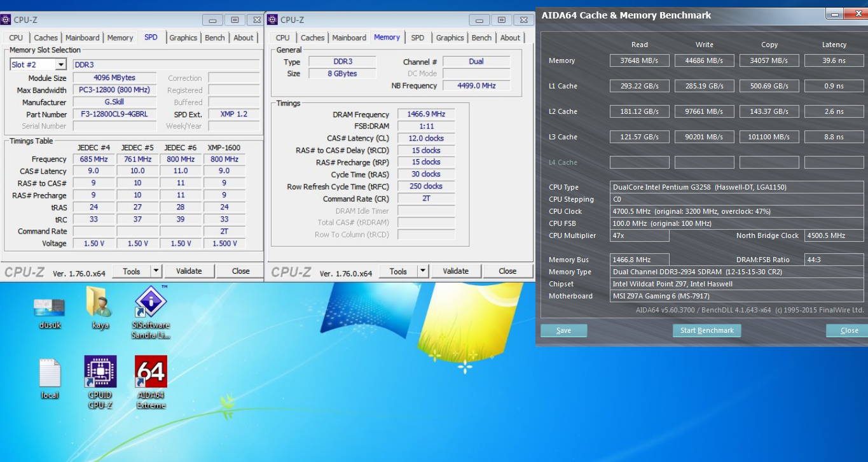Open Tools dropdown arrow in SPD window
The height and width of the screenshot is (462, 868).
tap(156, 271)
